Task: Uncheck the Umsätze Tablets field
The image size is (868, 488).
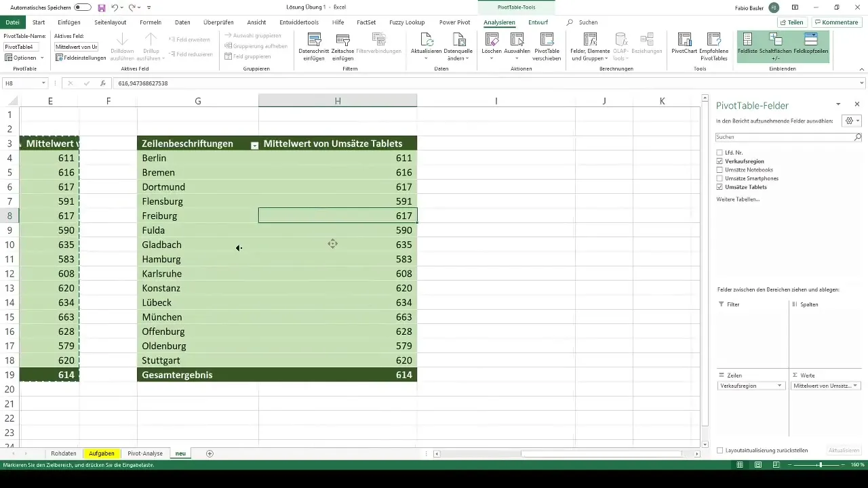Action: point(720,186)
